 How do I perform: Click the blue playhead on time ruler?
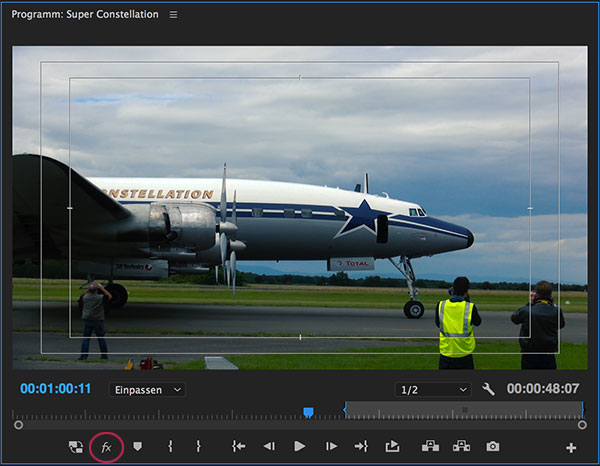point(308,412)
